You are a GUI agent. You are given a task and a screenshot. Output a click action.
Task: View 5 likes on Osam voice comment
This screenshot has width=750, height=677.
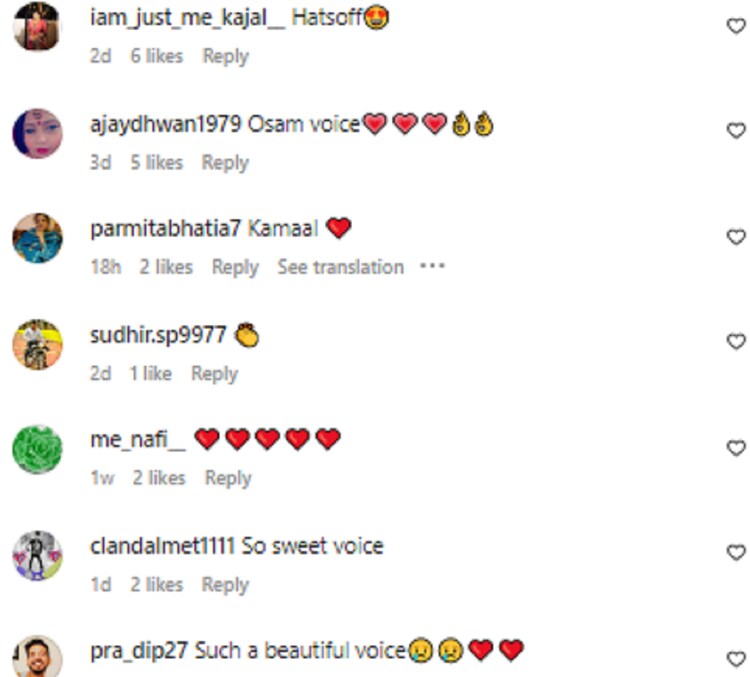tap(157, 163)
